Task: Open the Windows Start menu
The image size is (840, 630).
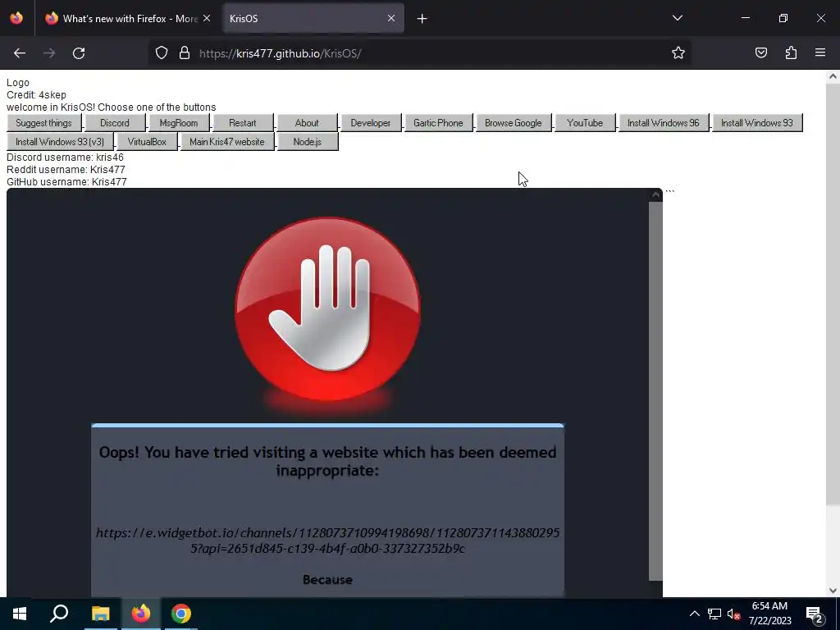Action: coord(20,614)
